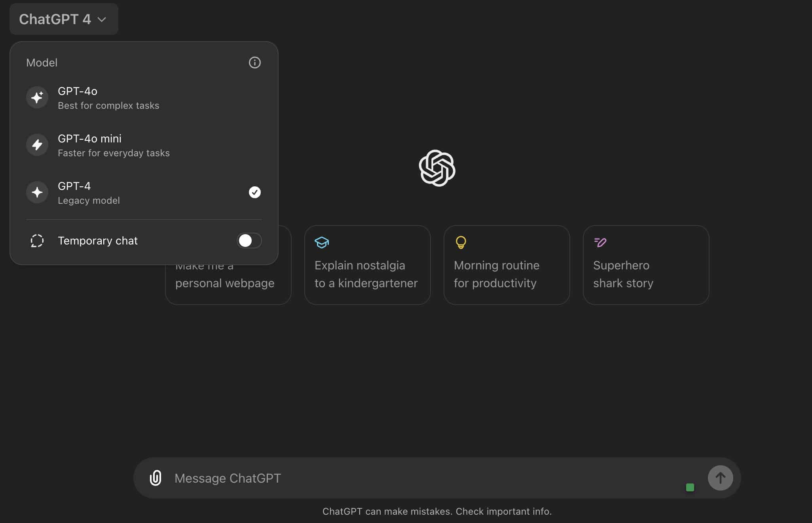The image size is (812, 523).
Task: Enable the Temporary chat toggle
Action: [x=249, y=241]
